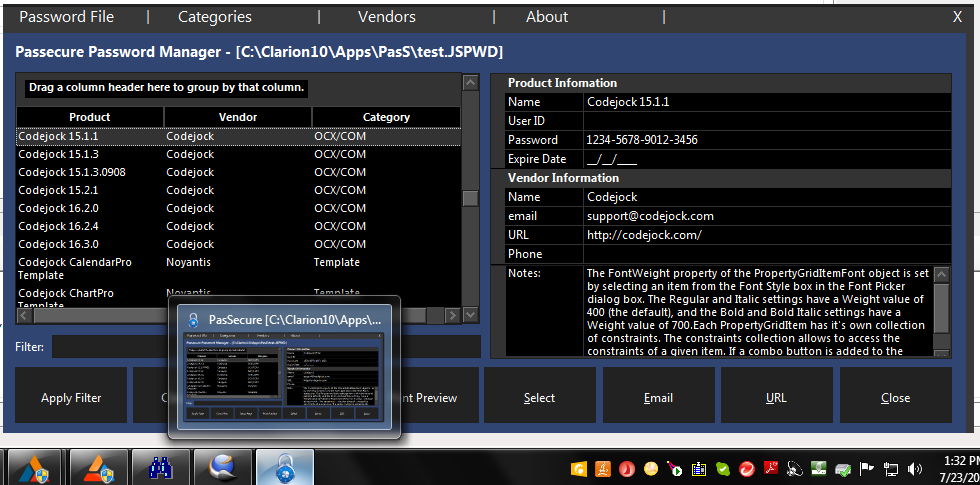
Task: Click the PasSecure padlock taskbar icon
Action: [284, 467]
